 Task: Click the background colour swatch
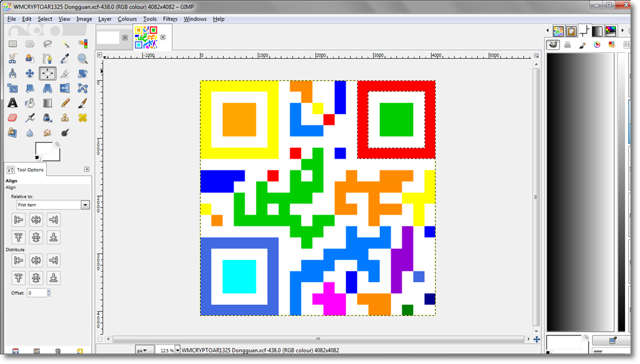tap(56, 156)
